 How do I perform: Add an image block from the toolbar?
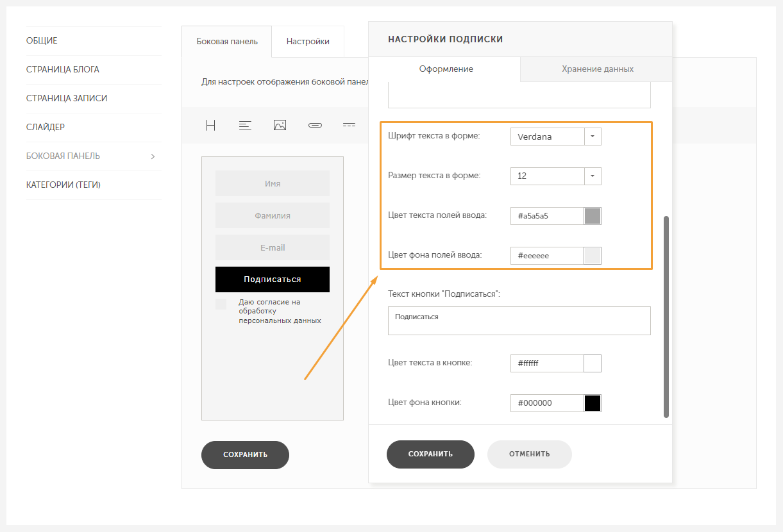tap(280, 125)
